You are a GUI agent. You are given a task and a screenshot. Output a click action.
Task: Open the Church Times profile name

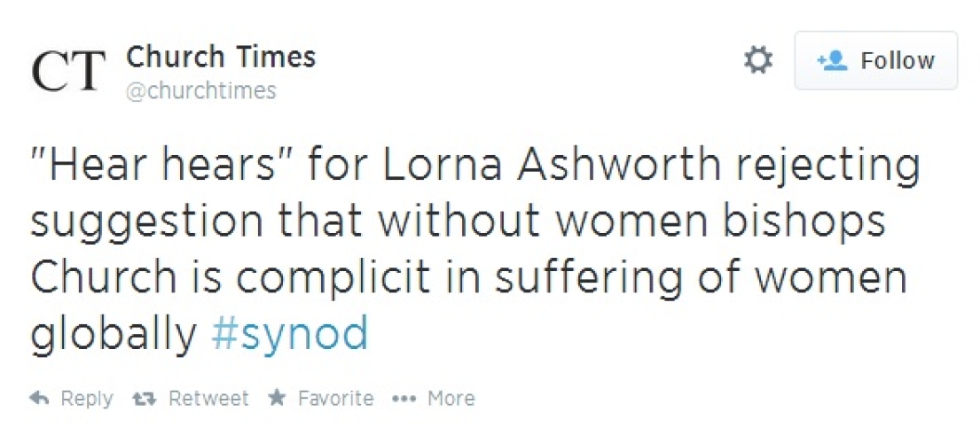click(221, 58)
